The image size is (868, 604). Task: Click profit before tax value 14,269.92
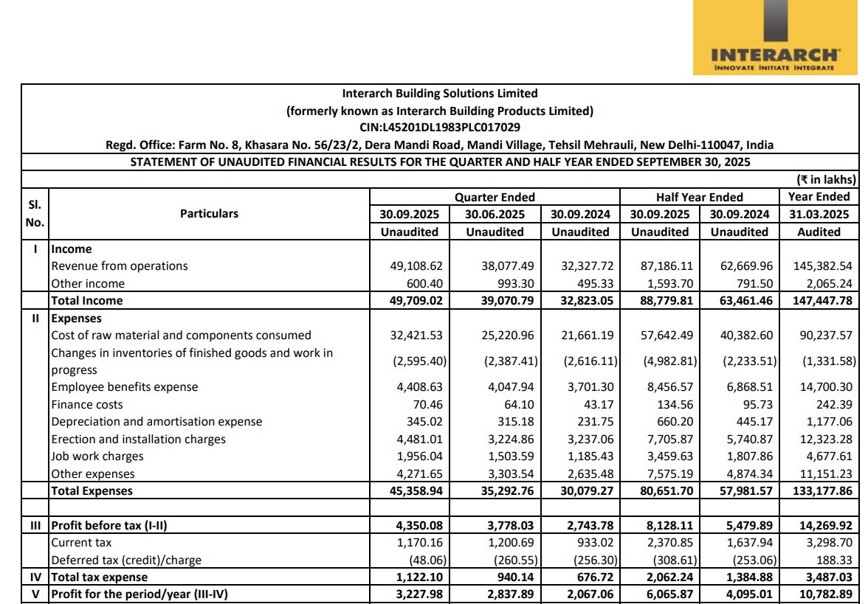point(826,525)
